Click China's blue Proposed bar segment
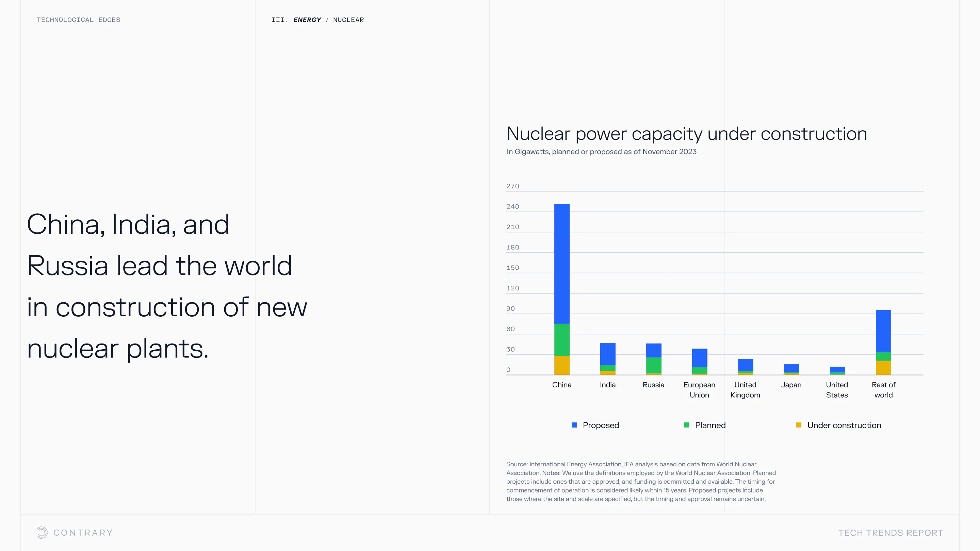The width and height of the screenshot is (980, 551). coord(561,263)
